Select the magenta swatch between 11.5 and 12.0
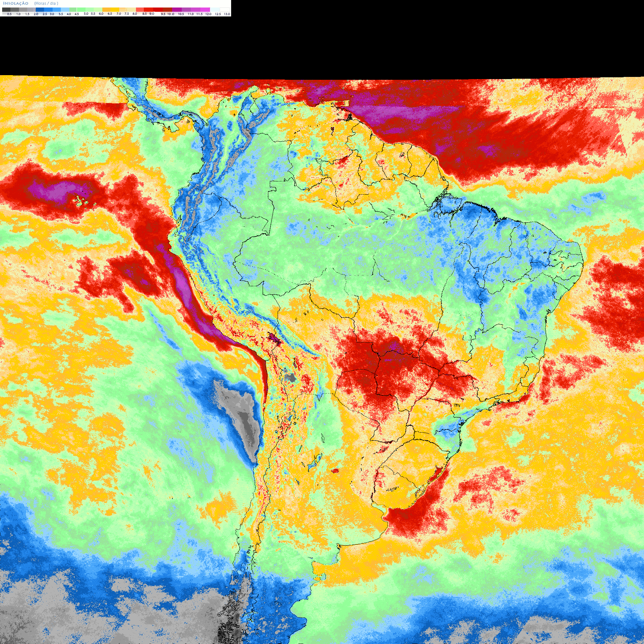Screen dimensions: 644x644 point(205,10)
